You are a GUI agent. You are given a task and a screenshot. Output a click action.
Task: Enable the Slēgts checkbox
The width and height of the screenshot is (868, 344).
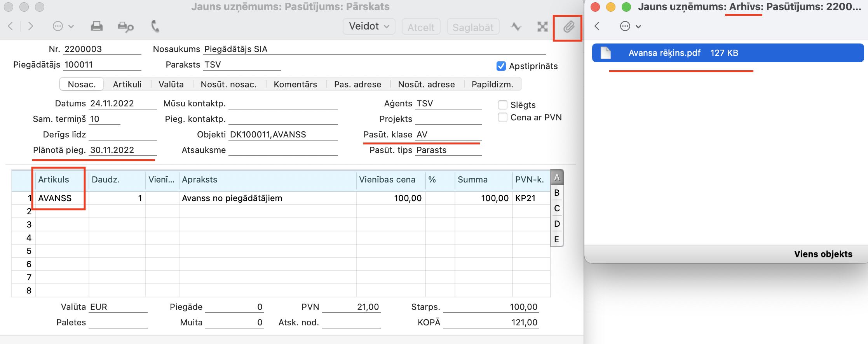tap(503, 105)
